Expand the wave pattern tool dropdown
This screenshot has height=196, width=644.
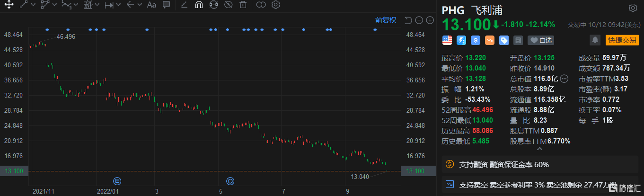click(76, 5)
